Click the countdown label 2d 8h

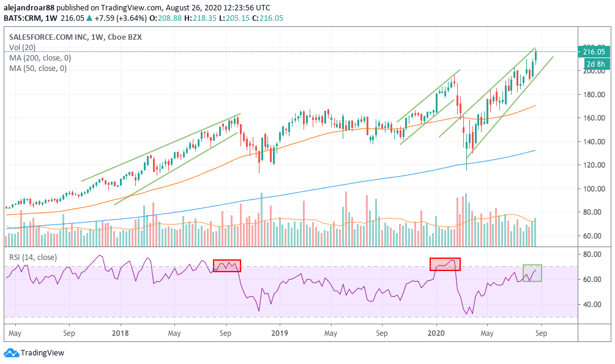(596, 64)
